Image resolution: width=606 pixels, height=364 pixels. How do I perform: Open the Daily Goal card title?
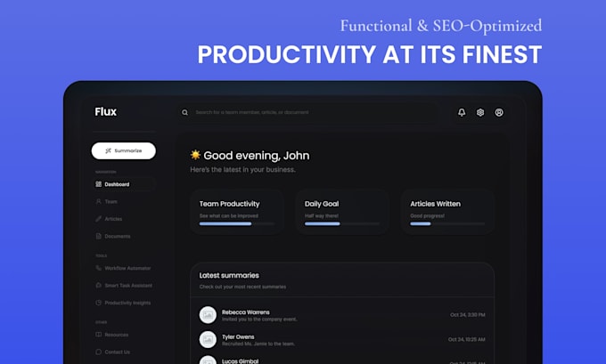pos(322,204)
